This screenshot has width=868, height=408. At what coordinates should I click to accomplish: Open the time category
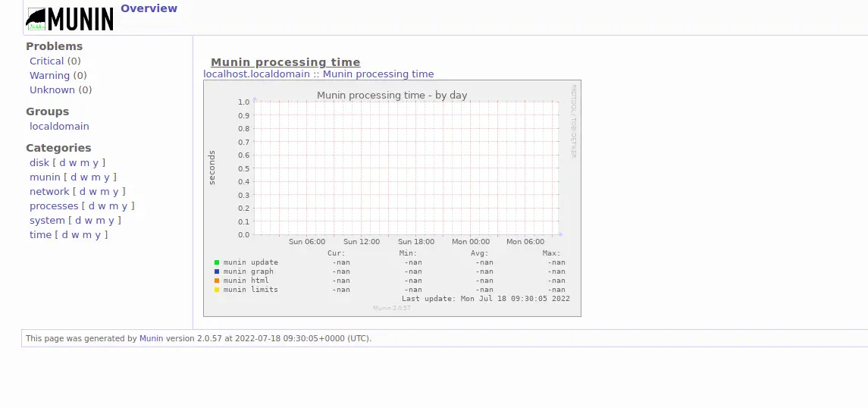tap(40, 235)
